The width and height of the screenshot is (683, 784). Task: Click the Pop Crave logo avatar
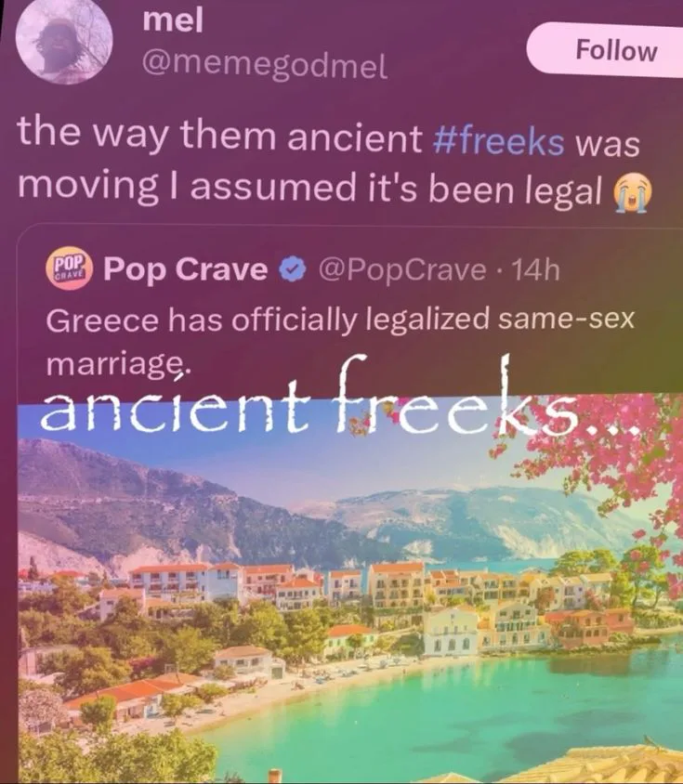pyautogui.click(x=70, y=270)
